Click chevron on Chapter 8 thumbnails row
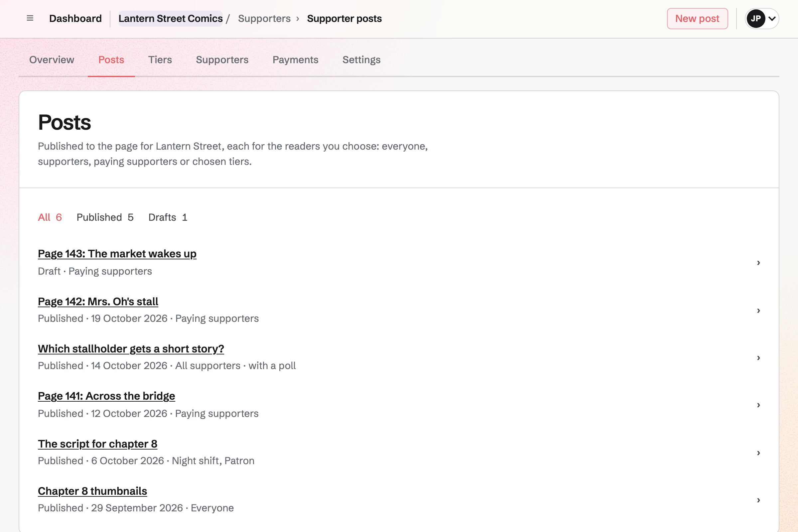The image size is (798, 532). click(758, 500)
